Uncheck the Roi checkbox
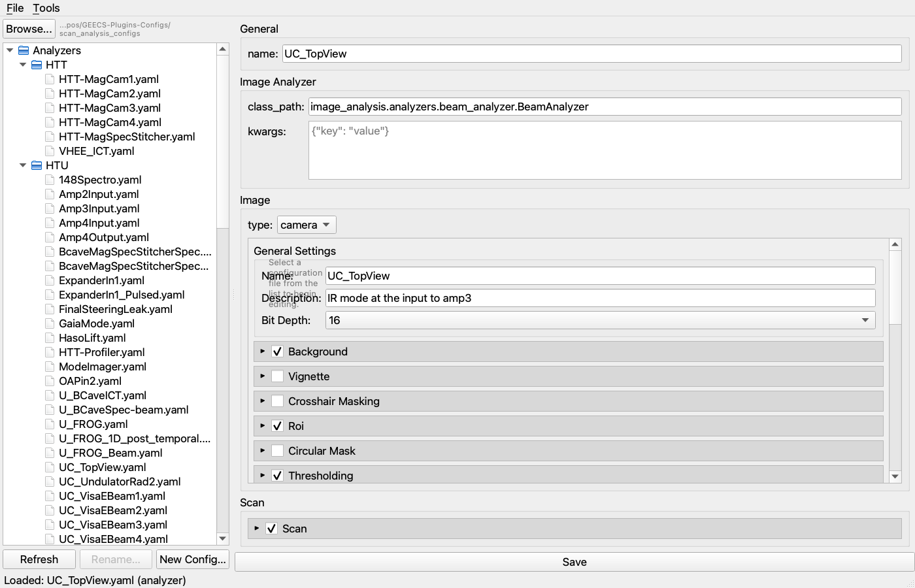 [277, 426]
